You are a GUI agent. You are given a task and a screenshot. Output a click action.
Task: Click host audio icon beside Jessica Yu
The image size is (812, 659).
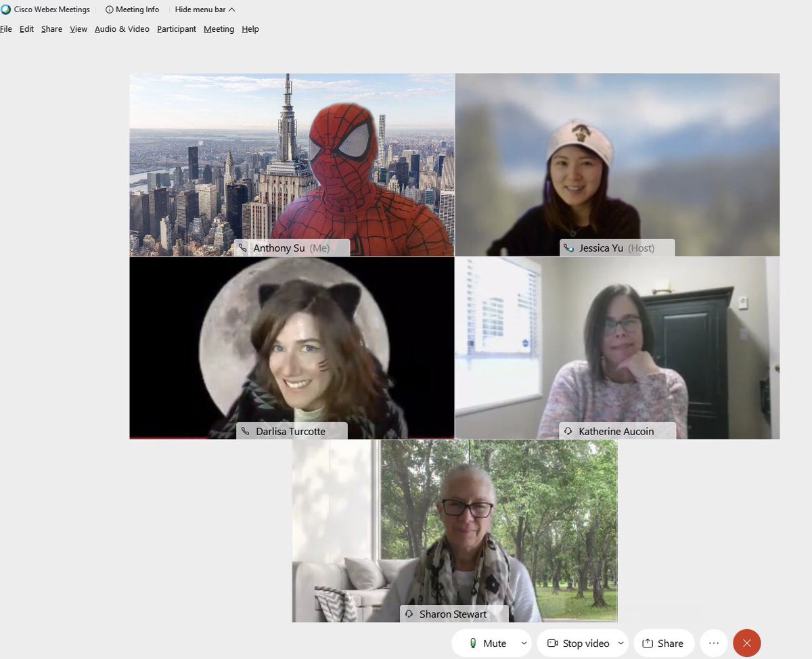point(568,248)
